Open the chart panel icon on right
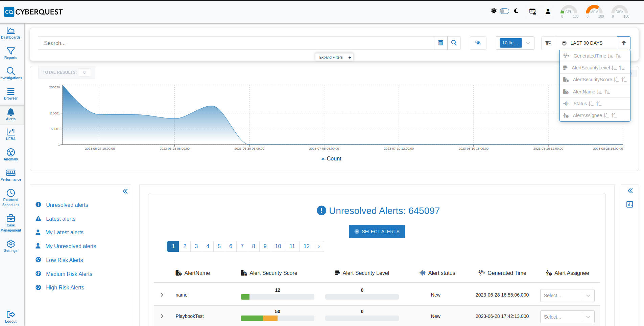The image size is (644, 326). (630, 204)
